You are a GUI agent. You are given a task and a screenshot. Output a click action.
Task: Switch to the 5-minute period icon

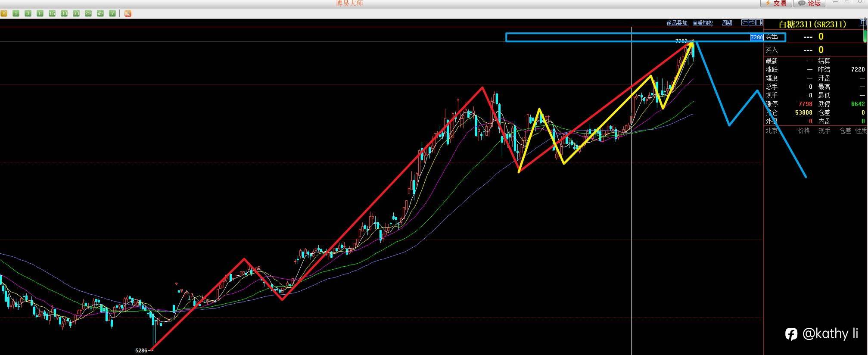click(x=40, y=13)
